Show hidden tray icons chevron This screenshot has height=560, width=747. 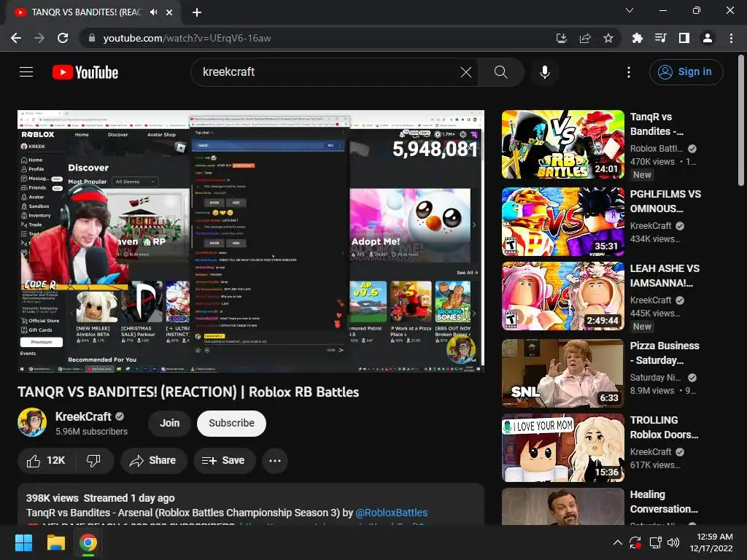[617, 542]
